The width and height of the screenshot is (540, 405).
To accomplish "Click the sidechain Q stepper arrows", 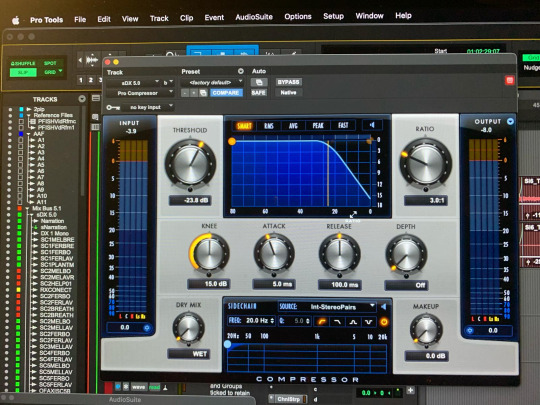I will (x=308, y=321).
